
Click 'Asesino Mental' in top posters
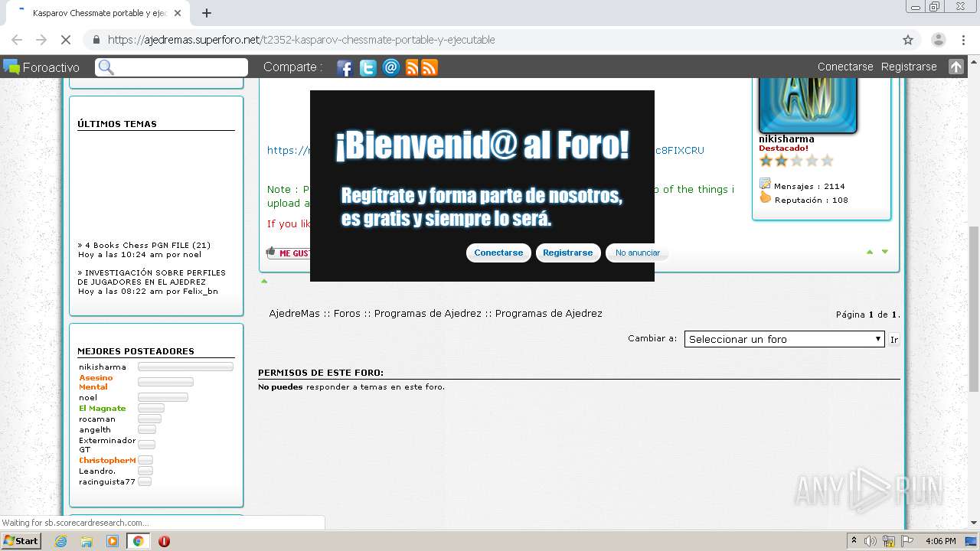96,382
